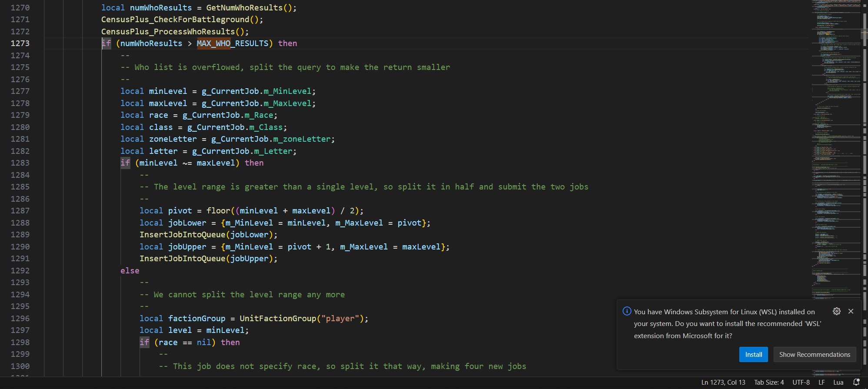
Task: Open the WSL notification gear settings
Action: tap(836, 311)
